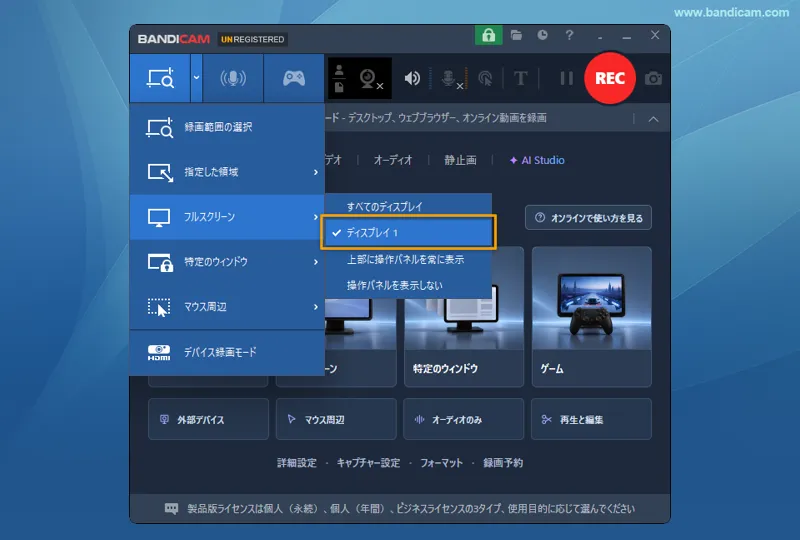Click person and file overlay icon
This screenshot has width=800, height=540.
(x=339, y=79)
